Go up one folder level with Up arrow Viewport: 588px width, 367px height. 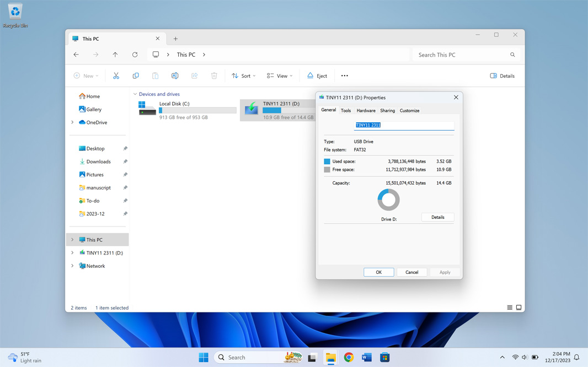pos(115,55)
